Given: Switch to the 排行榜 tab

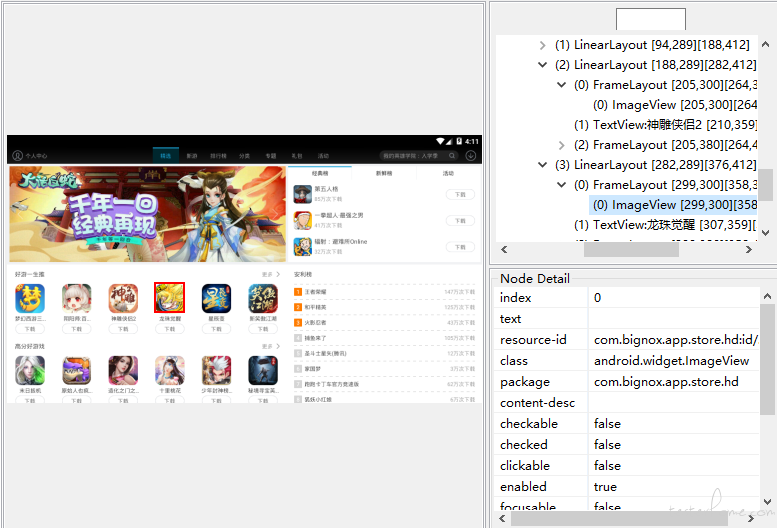Looking at the screenshot, I should click(x=218, y=156).
